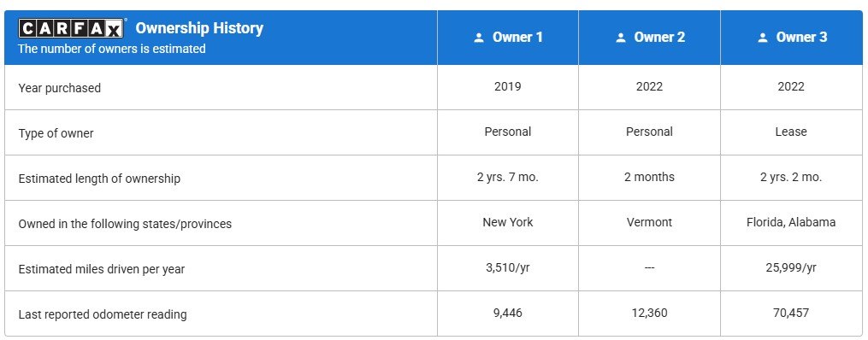Click the Owner 3 person icon
Viewport: 868px width, 340px height.
pyautogui.click(x=762, y=38)
